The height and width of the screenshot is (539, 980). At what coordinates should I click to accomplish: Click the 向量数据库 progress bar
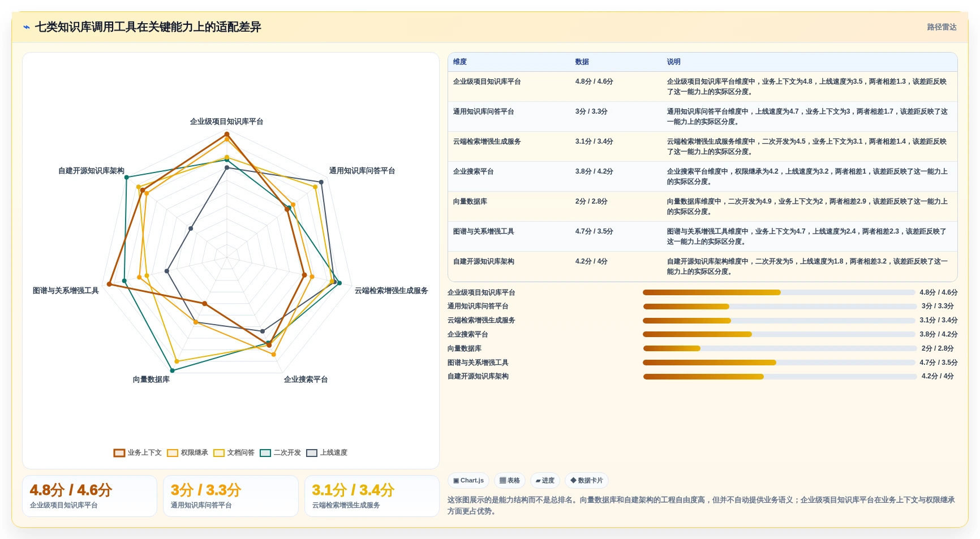tap(780, 348)
